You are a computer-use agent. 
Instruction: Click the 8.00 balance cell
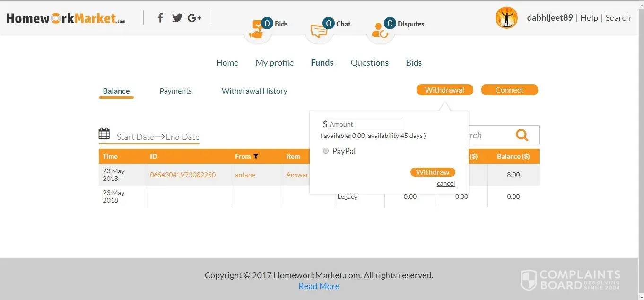point(513,175)
